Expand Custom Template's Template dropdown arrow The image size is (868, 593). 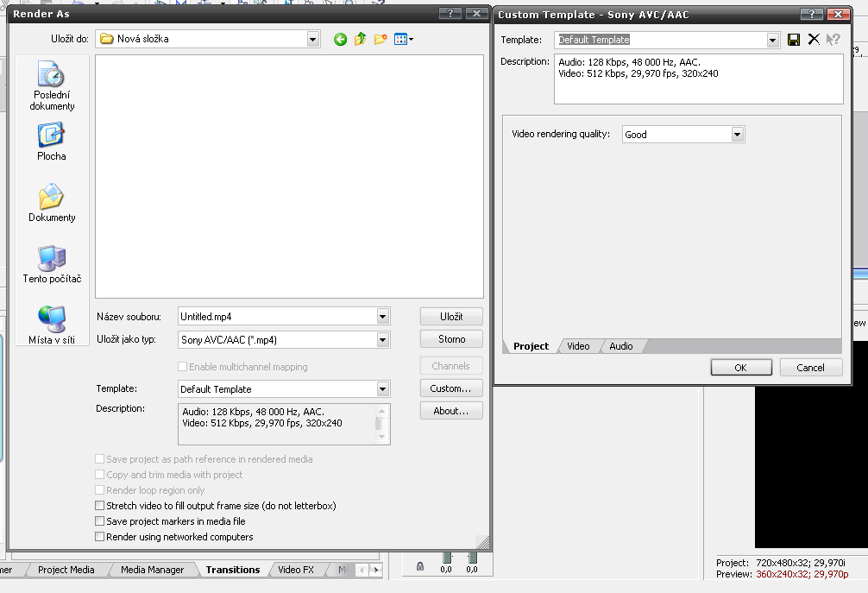[773, 40]
